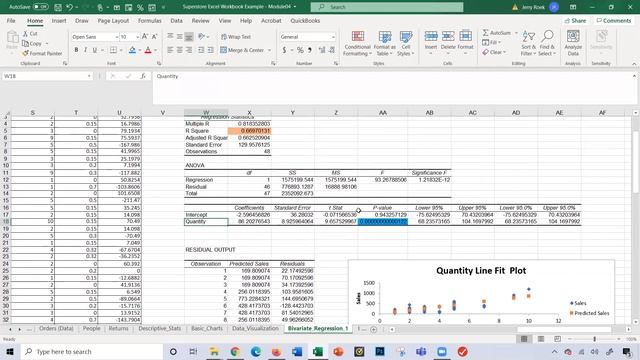
Task: Click the Name Box showing W18
Action: (x=47, y=76)
